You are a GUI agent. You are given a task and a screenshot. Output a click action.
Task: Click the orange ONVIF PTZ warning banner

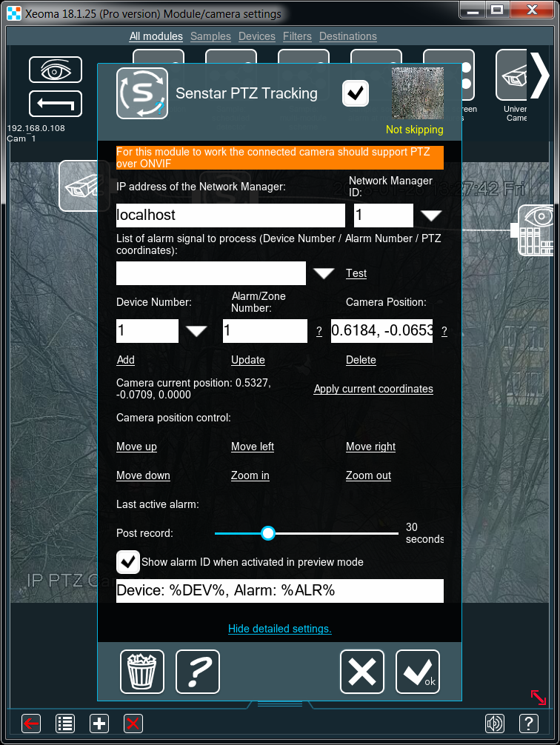(280, 158)
